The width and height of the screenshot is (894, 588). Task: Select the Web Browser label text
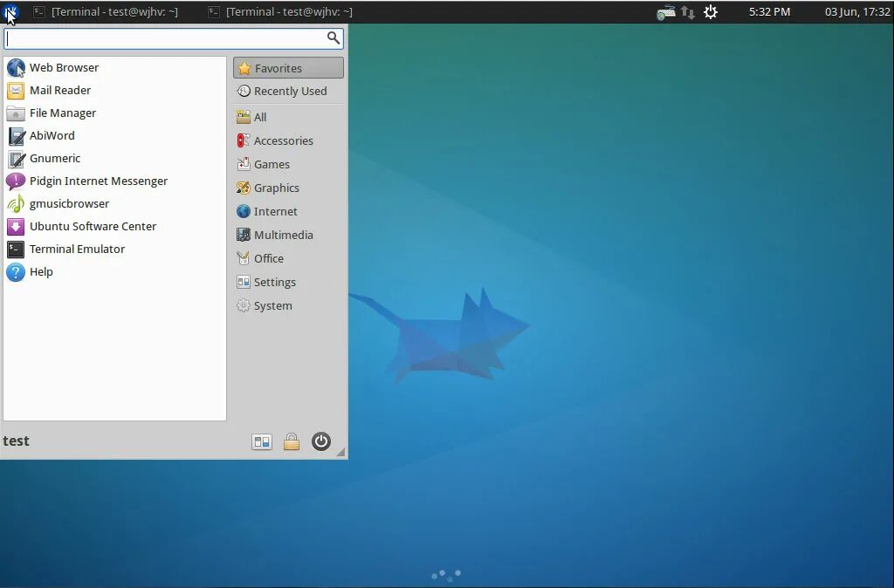[64, 68]
